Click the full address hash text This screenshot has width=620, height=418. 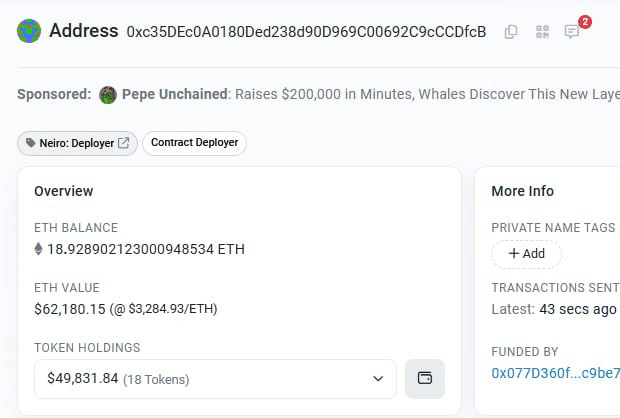tap(306, 32)
